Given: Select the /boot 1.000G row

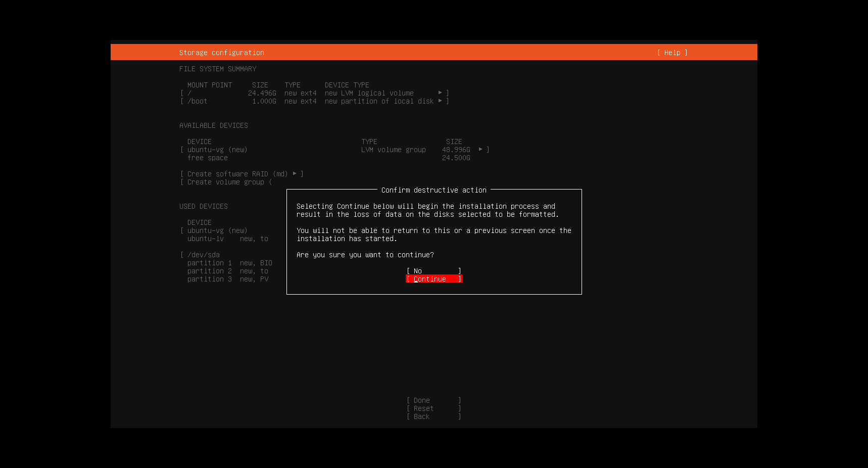Looking at the screenshot, I should (314, 101).
